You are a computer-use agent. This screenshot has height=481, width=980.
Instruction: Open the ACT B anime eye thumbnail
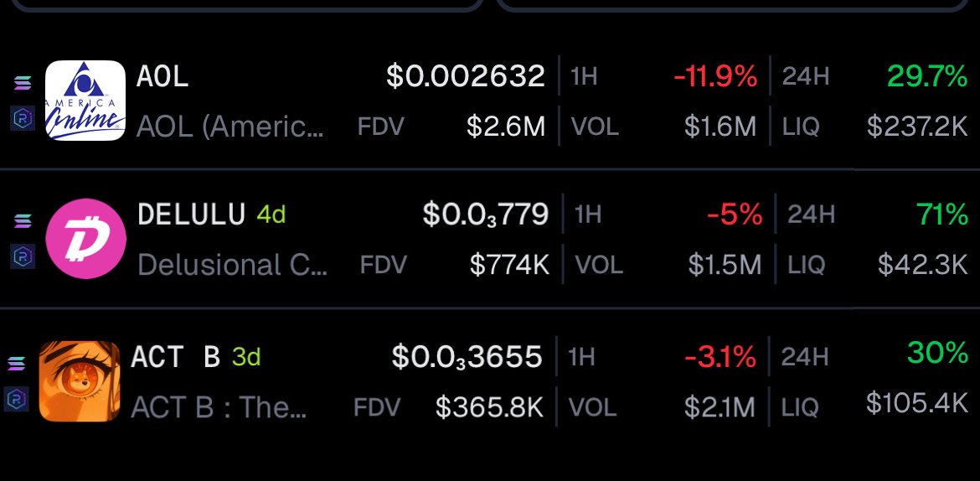tap(80, 381)
